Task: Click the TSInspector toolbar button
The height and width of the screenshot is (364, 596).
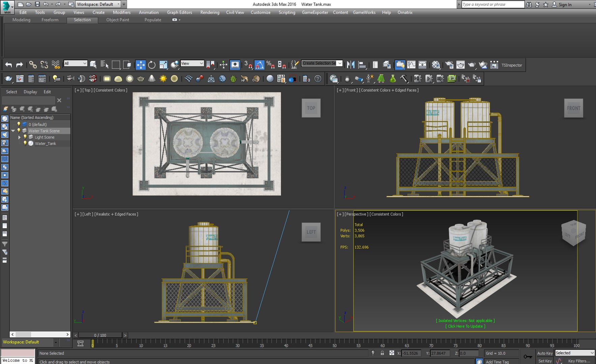Action: (x=511, y=65)
